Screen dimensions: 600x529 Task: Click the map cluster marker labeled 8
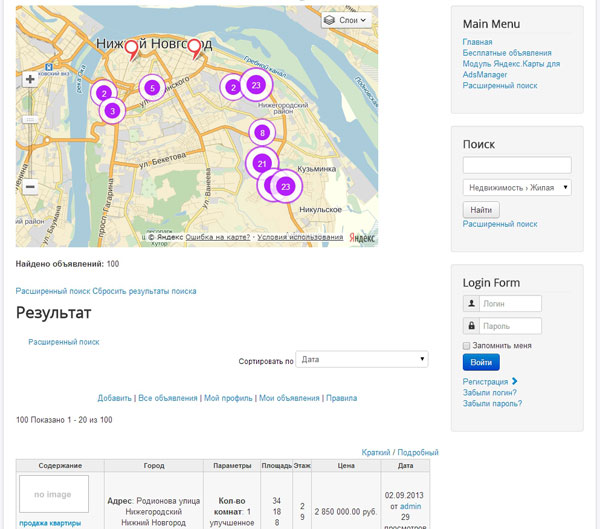(262, 132)
